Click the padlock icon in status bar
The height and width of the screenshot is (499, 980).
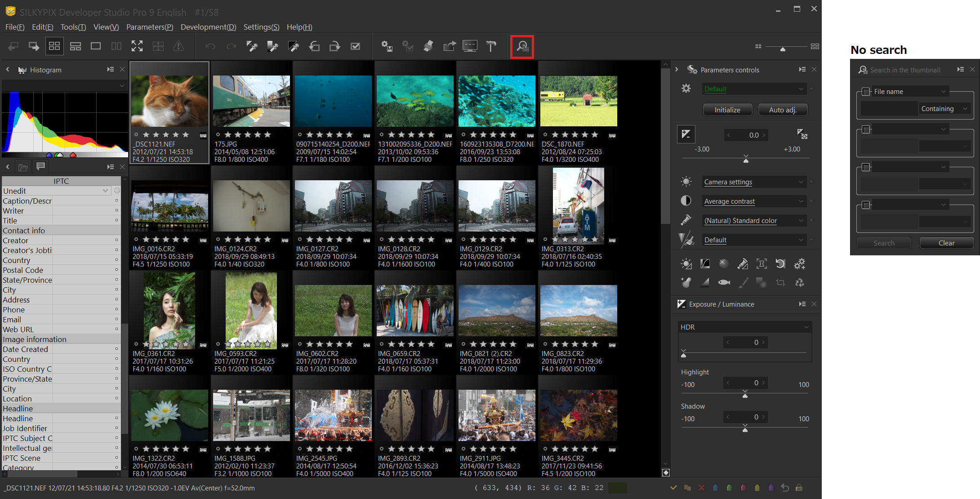click(799, 488)
